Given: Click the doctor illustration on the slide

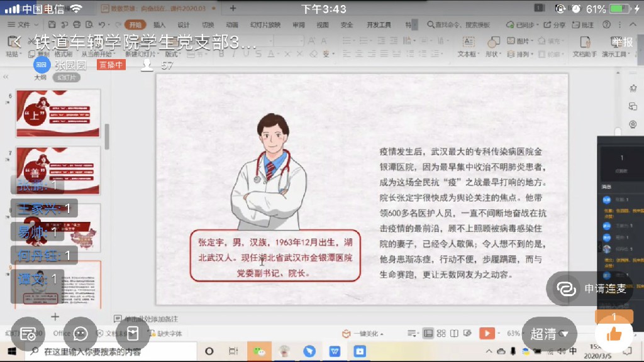Looking at the screenshot, I should tap(269, 172).
